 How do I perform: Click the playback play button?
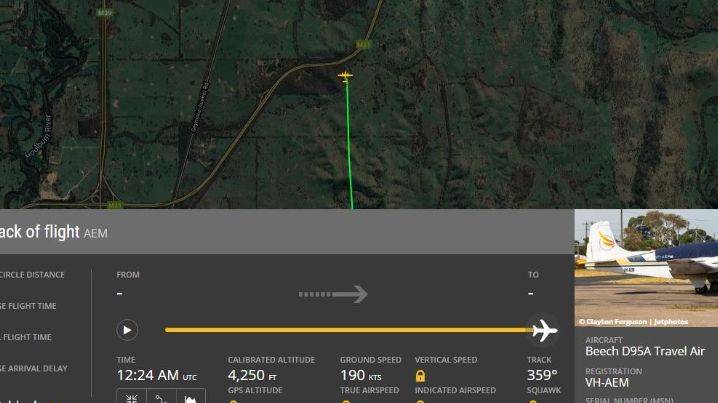[127, 330]
